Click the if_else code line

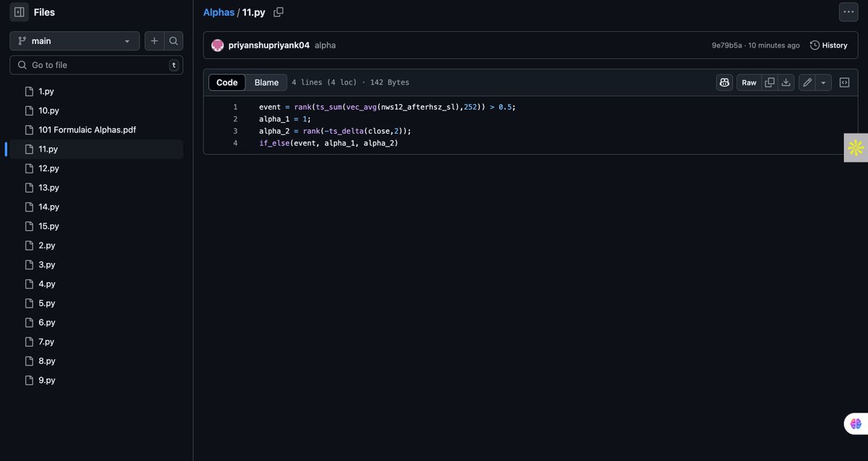tap(329, 143)
